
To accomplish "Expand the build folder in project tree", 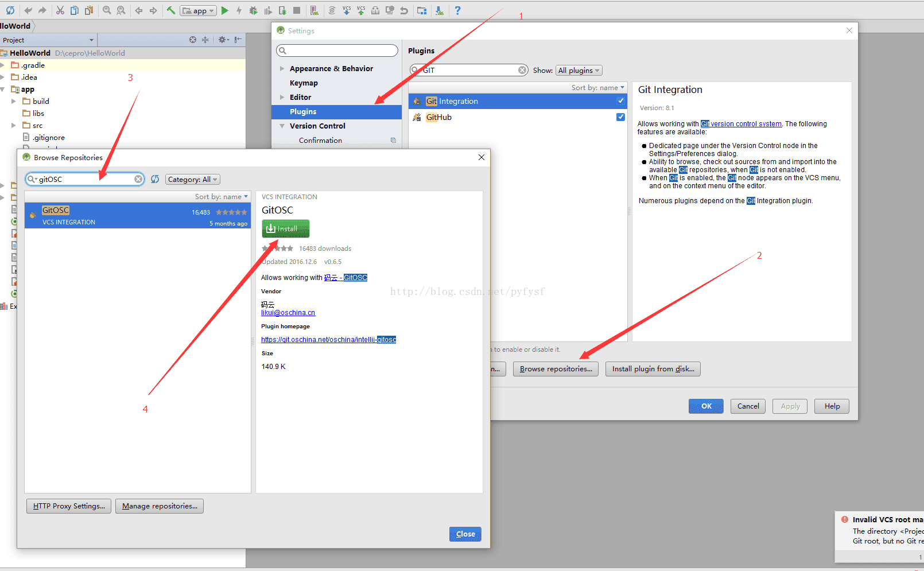I will point(14,101).
